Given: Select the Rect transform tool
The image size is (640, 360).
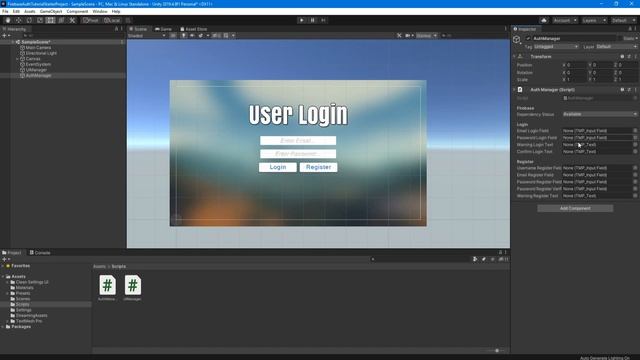Looking at the screenshot, I should tap(50, 20).
